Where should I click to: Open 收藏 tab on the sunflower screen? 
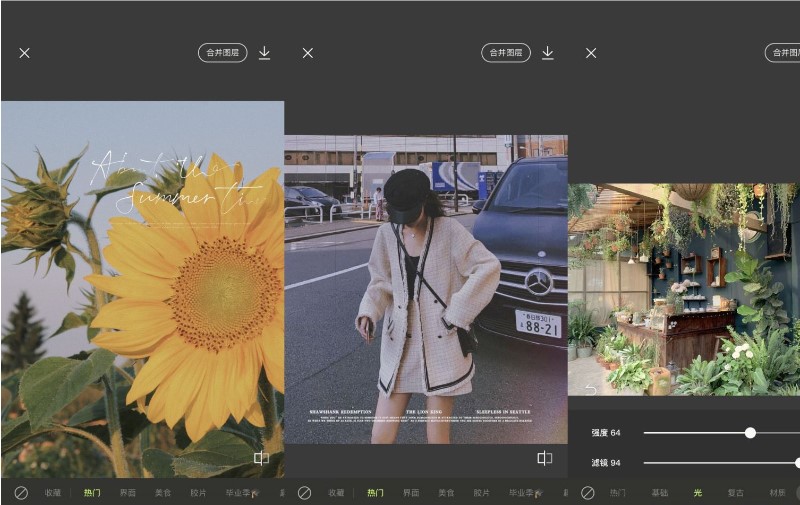click(53, 493)
